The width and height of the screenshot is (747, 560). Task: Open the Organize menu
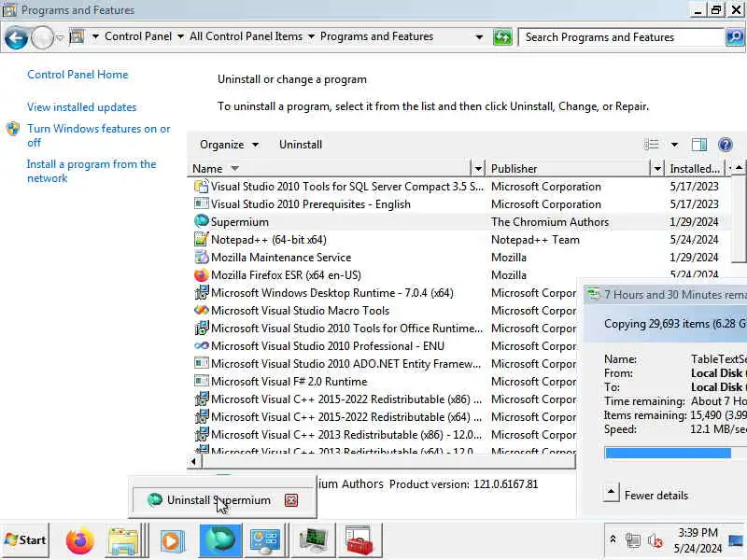click(229, 145)
